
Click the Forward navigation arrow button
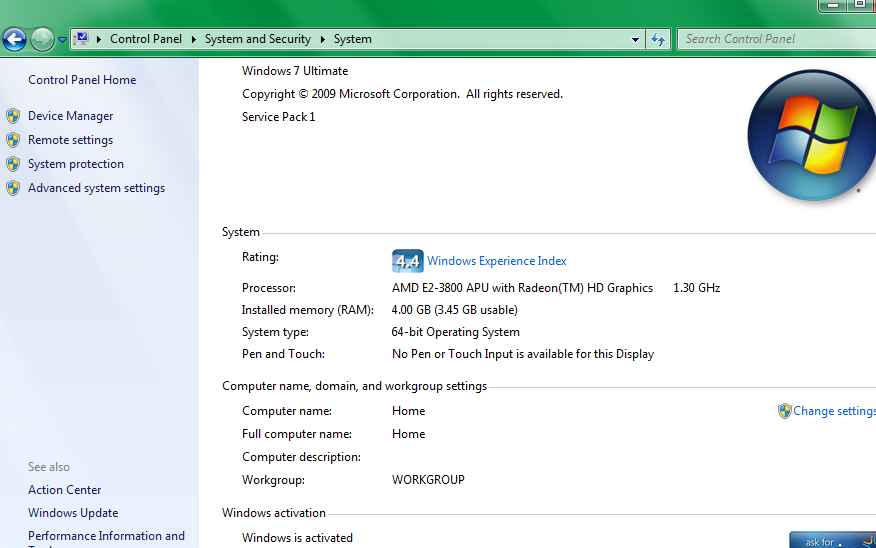click(x=42, y=39)
